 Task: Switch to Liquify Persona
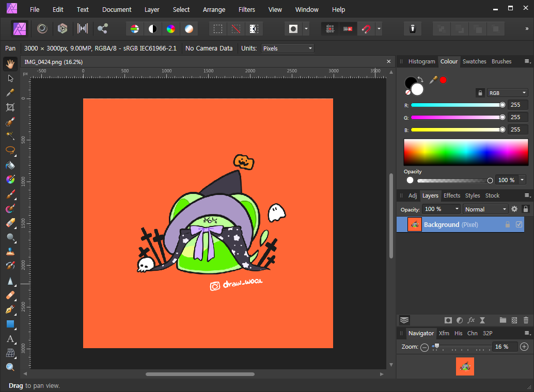(42, 28)
